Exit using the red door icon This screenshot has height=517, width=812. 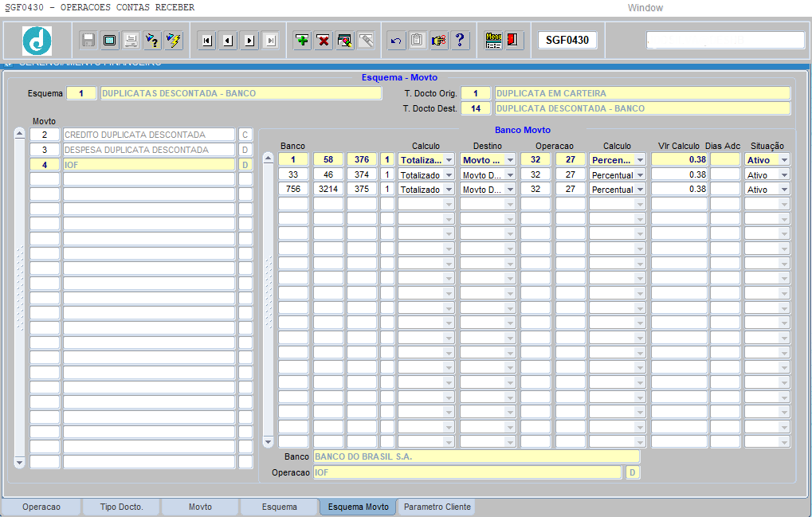tap(513, 40)
